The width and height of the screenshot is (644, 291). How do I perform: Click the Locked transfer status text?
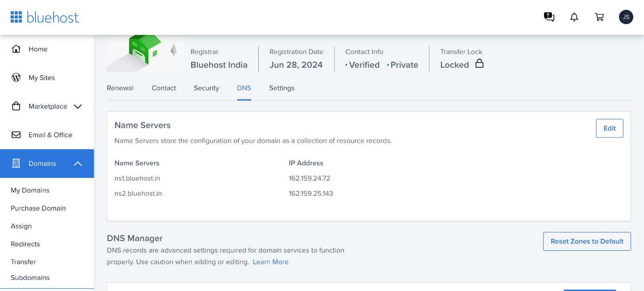[454, 65]
